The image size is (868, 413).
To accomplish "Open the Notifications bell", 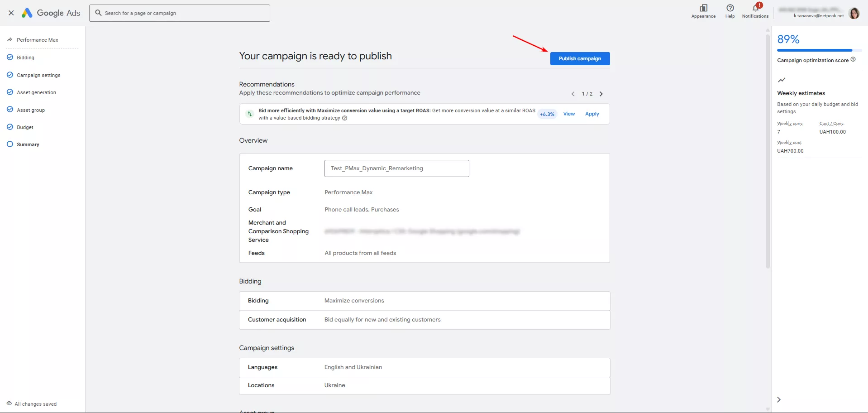I will tap(755, 8).
